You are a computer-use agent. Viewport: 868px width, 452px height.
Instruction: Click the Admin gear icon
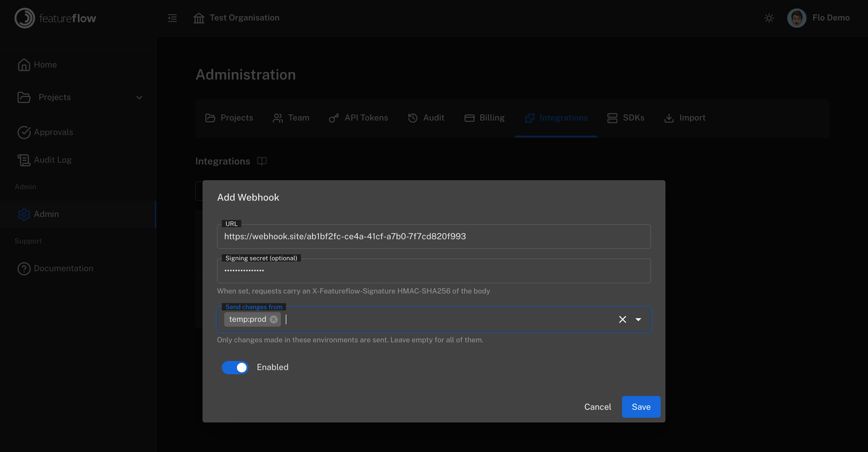click(x=24, y=214)
